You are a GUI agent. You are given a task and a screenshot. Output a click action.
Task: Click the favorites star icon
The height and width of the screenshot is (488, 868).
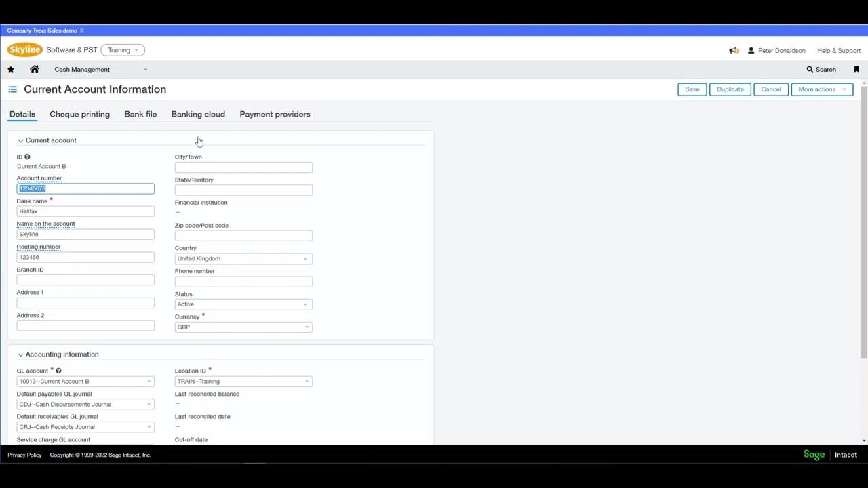pos(11,69)
